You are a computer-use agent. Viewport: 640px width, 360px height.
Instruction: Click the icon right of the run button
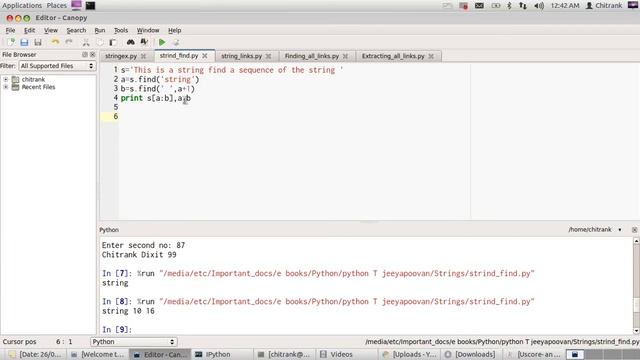point(176,42)
